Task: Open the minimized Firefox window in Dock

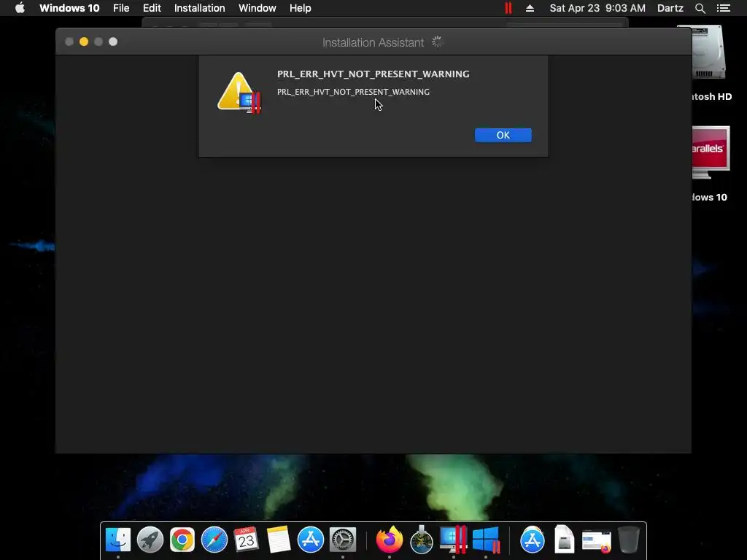Action: (597, 542)
